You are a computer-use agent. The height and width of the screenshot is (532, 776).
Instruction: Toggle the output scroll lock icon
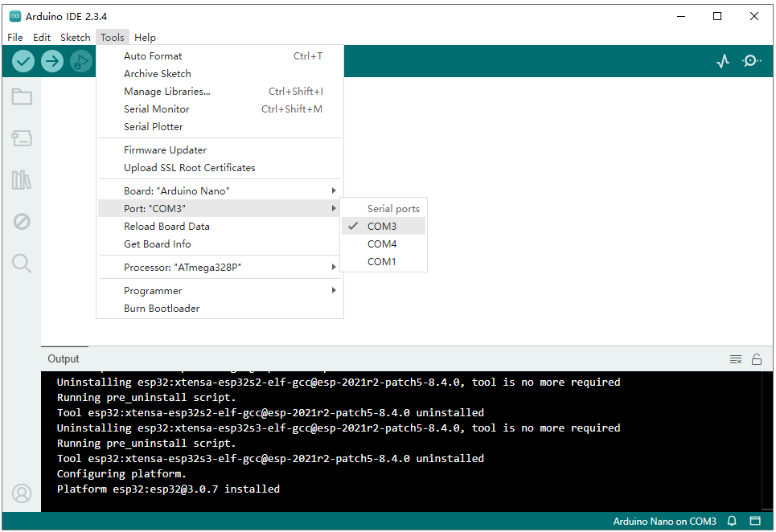757,359
